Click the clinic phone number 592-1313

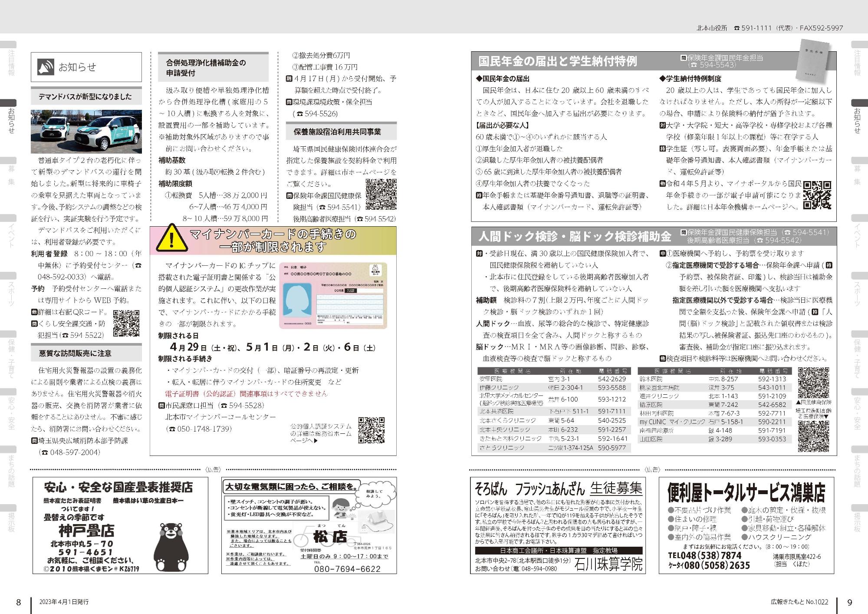pos(772,379)
